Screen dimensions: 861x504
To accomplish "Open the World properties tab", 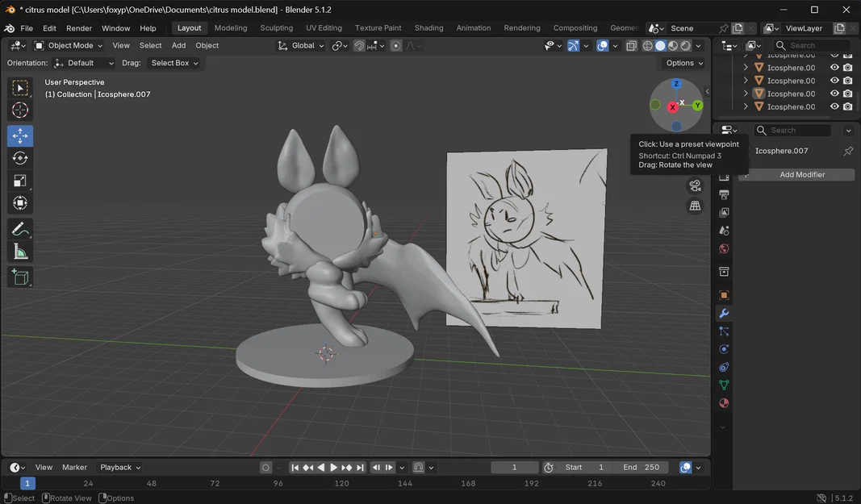I will [x=725, y=248].
